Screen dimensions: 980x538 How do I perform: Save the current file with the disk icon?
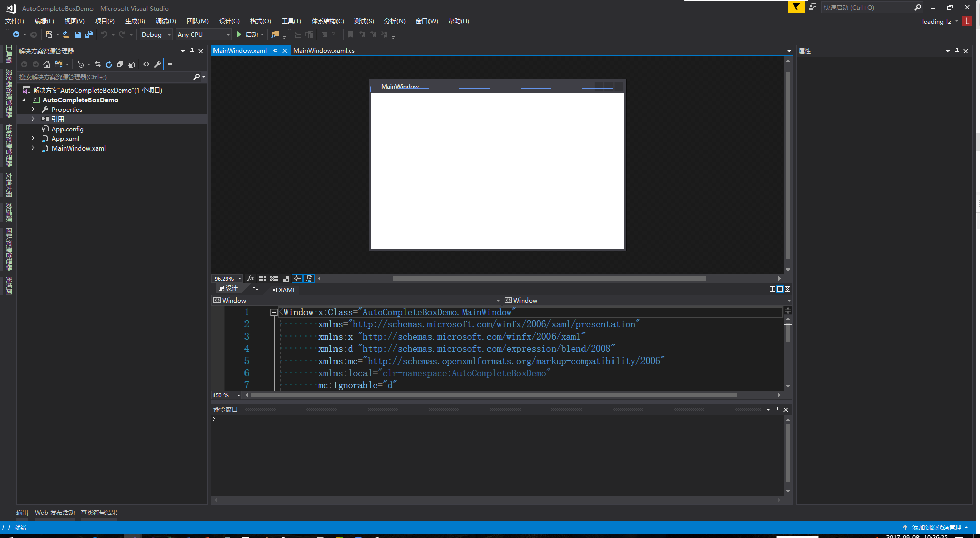coord(78,35)
